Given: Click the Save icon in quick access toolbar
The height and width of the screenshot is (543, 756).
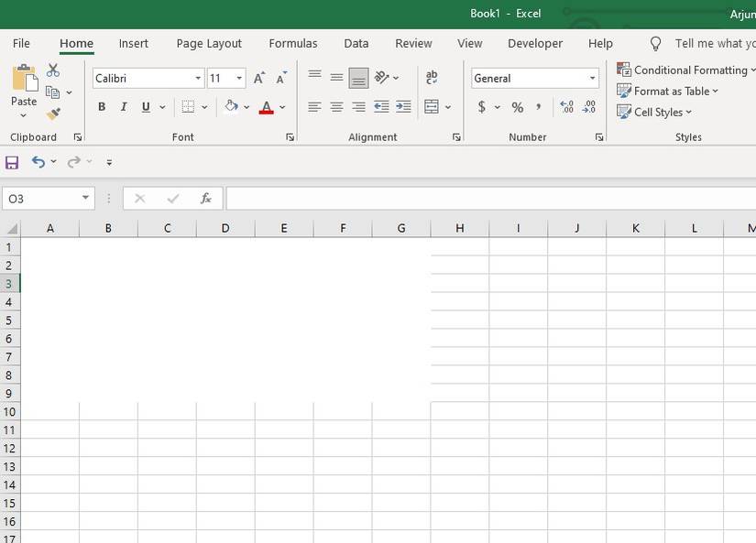Looking at the screenshot, I should pyautogui.click(x=12, y=162).
